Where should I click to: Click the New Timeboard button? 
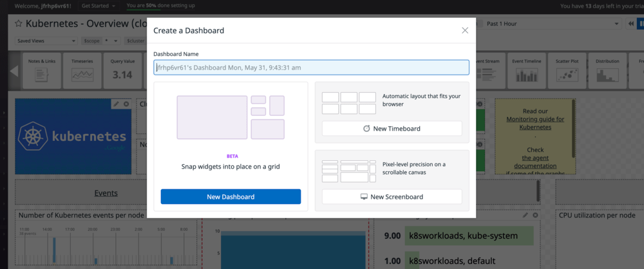coord(392,129)
